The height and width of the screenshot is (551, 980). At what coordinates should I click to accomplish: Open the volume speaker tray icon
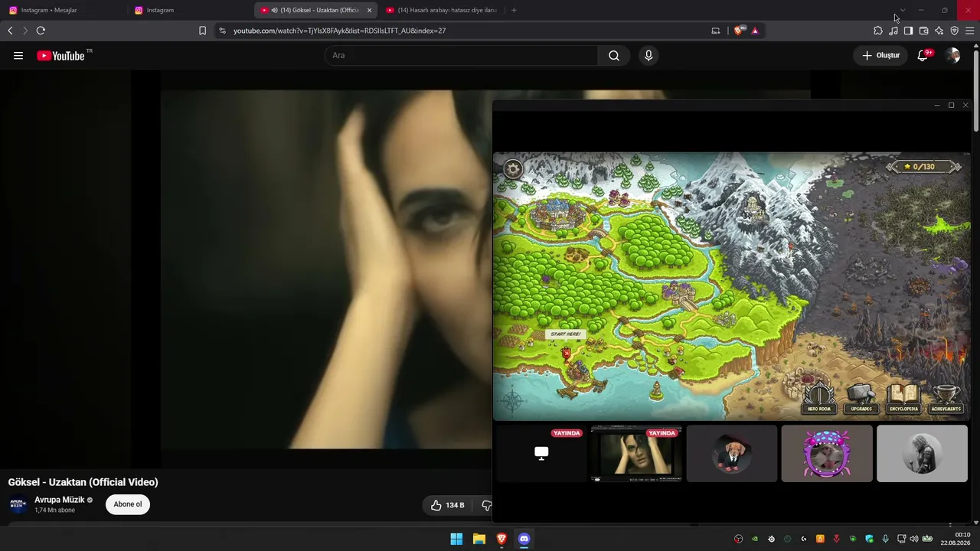click(x=913, y=539)
